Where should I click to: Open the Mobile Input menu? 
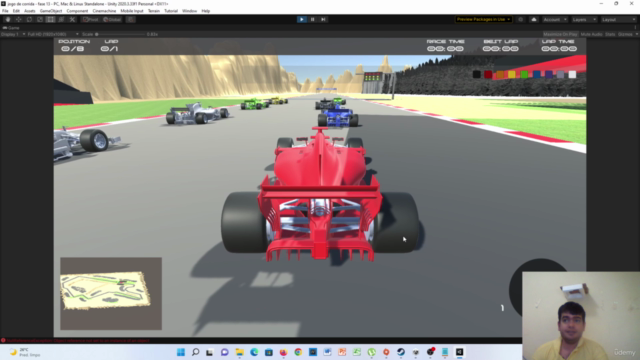(132, 11)
